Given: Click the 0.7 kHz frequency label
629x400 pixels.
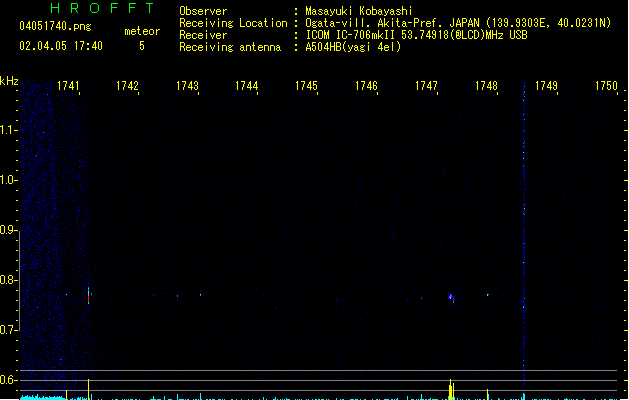Looking at the screenshot, I should tap(7, 330).
